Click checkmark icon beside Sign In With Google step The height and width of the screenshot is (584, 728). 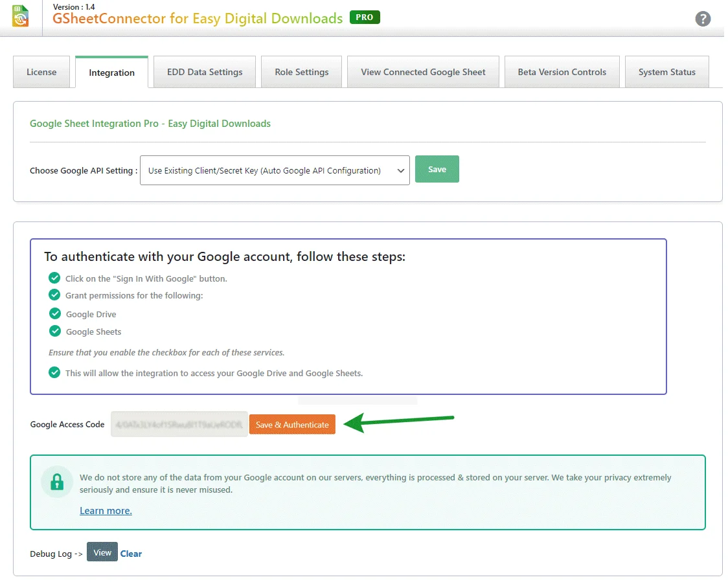coord(54,278)
